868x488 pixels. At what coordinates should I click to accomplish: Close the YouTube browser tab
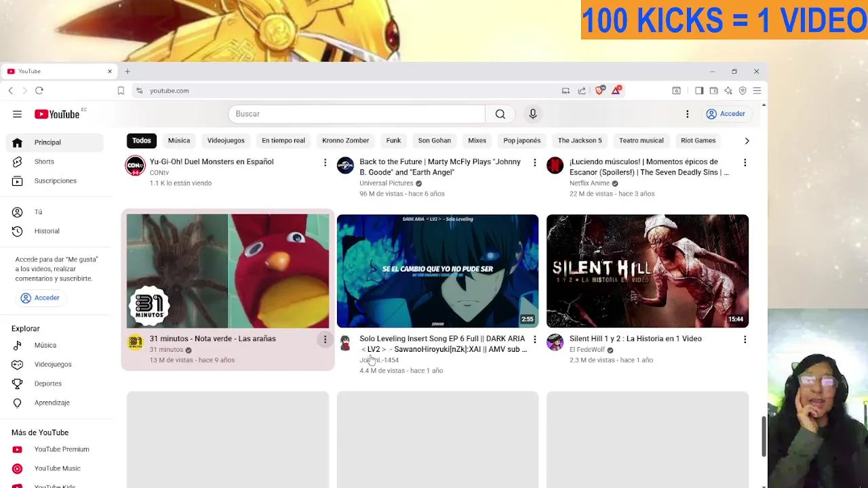point(109,71)
